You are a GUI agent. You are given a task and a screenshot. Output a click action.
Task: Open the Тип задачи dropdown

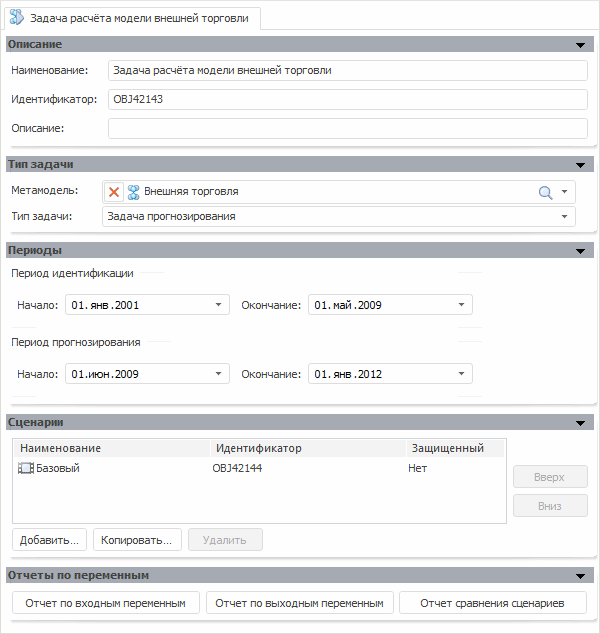(566, 216)
